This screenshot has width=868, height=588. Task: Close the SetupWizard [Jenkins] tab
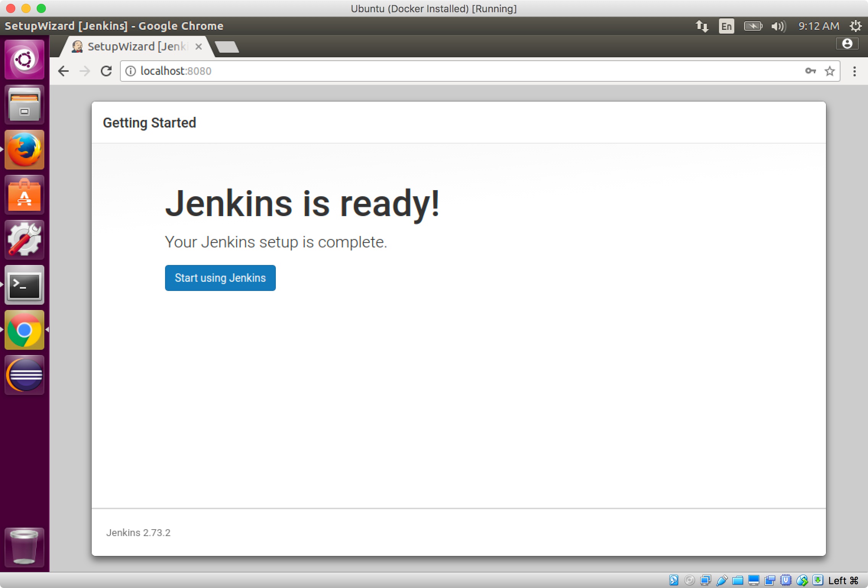click(x=198, y=47)
